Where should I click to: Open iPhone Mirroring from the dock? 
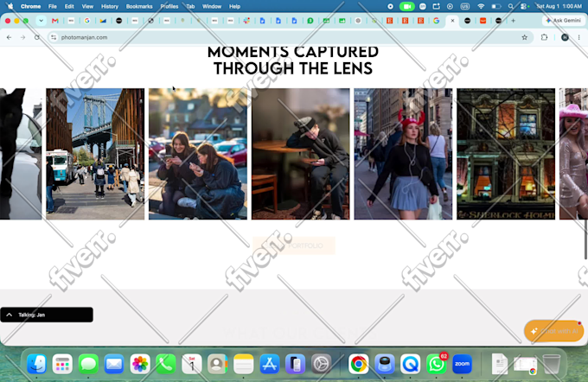[295, 364]
